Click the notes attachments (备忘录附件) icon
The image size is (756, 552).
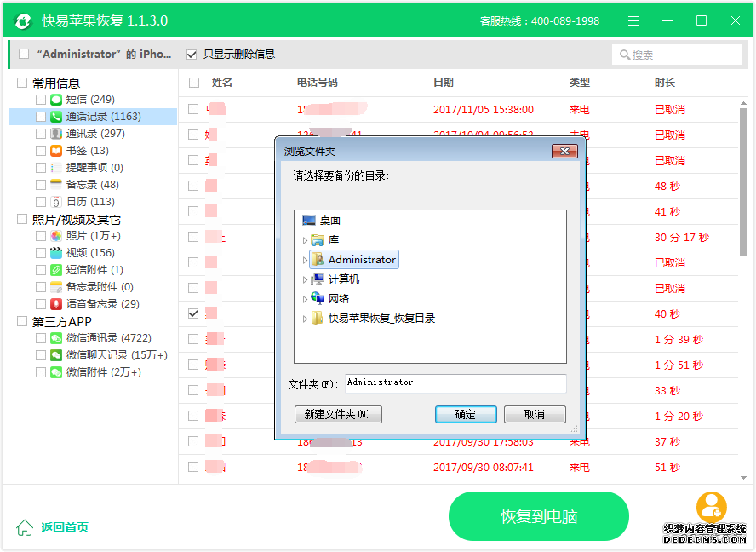pyautogui.click(x=56, y=287)
